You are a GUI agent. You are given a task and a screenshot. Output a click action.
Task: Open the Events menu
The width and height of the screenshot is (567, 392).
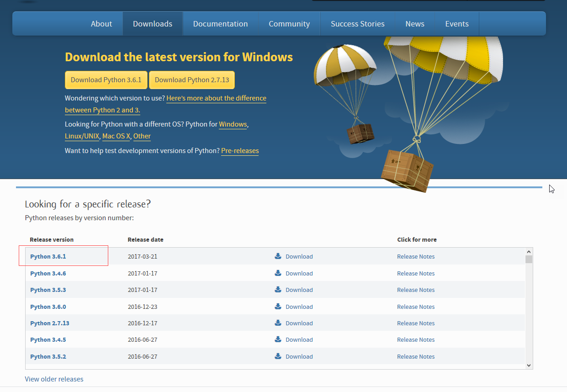[x=457, y=24]
